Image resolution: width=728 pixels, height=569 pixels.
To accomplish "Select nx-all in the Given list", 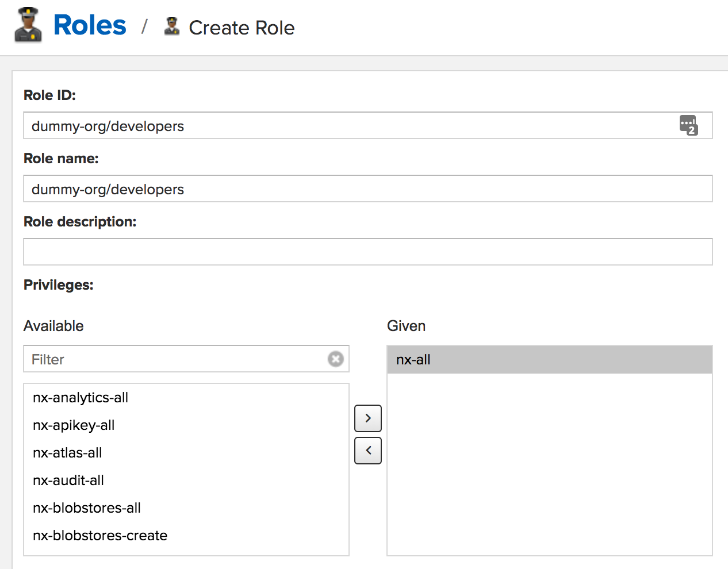I will coord(413,360).
